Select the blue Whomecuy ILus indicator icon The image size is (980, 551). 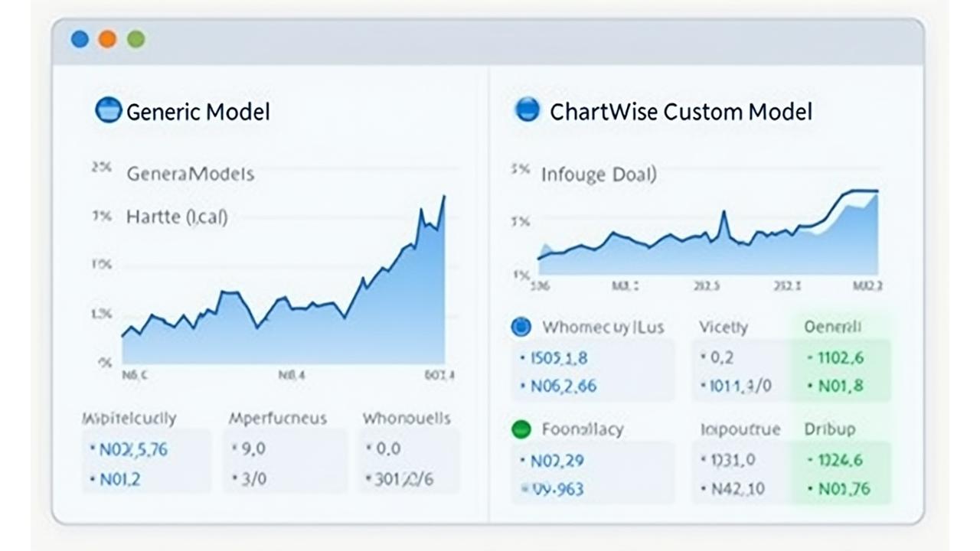click(521, 328)
